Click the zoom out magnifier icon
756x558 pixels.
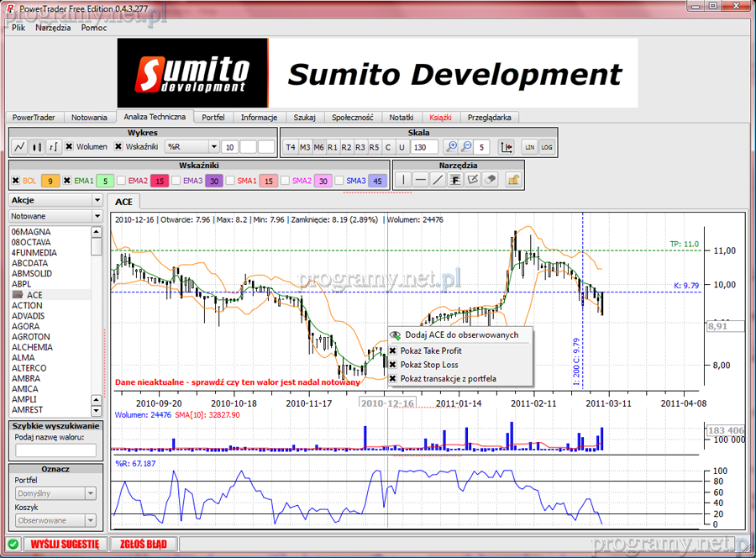[x=467, y=147]
